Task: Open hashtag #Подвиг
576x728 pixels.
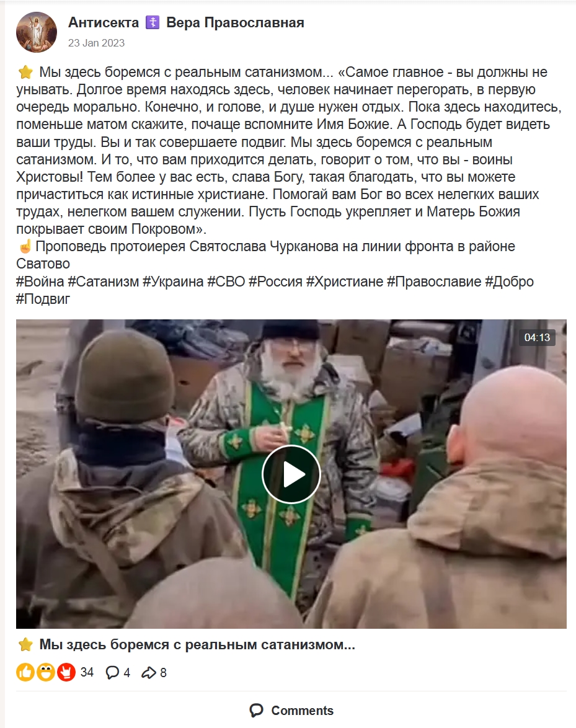Action: coord(43,298)
